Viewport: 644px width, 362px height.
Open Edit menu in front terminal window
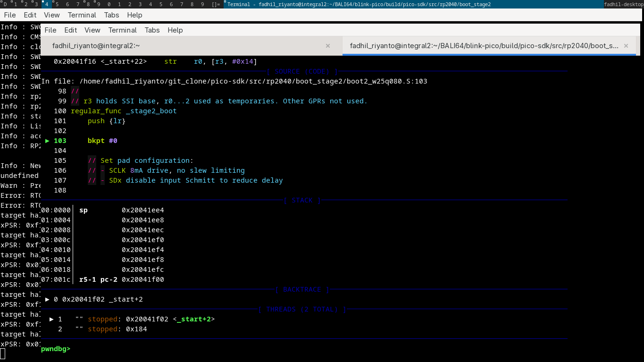click(x=71, y=30)
